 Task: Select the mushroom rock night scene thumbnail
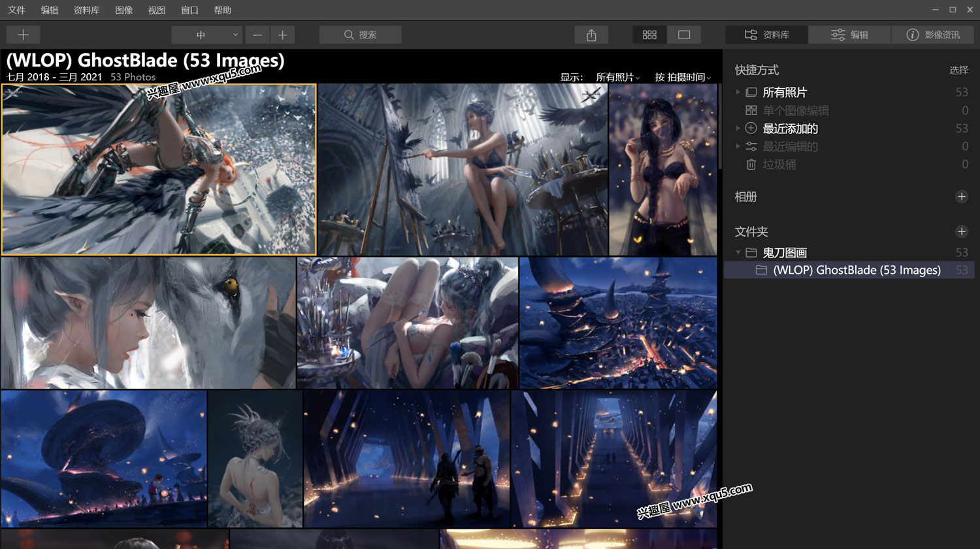[x=104, y=459]
